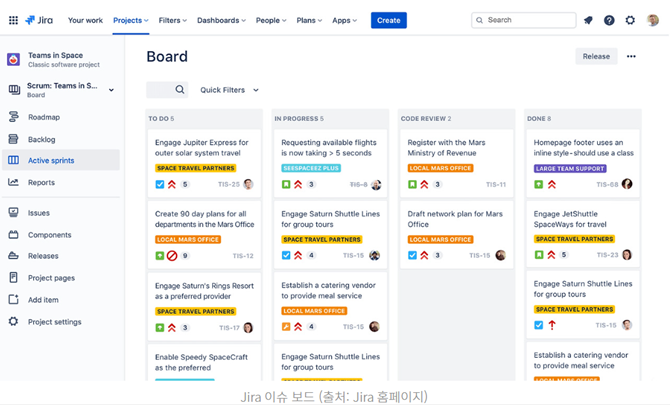Select Active sprints in the sidebar
This screenshot has width=670, height=405.
pos(61,160)
